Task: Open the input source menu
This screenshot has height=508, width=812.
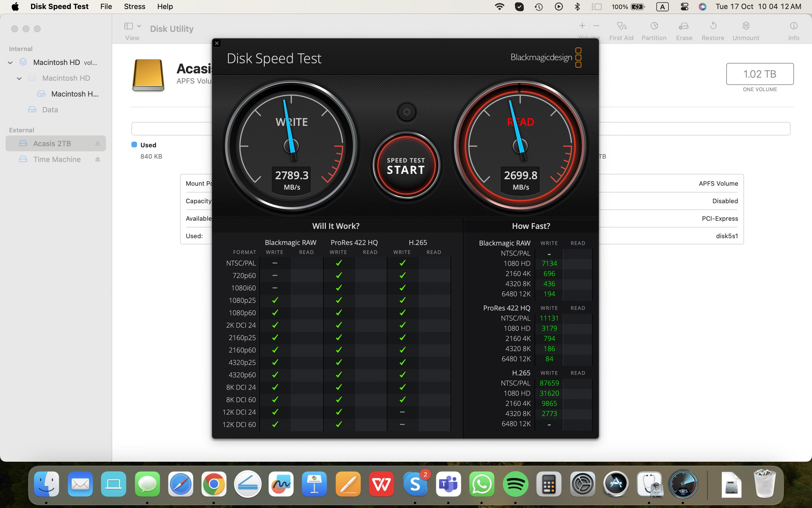Action: pos(662,6)
